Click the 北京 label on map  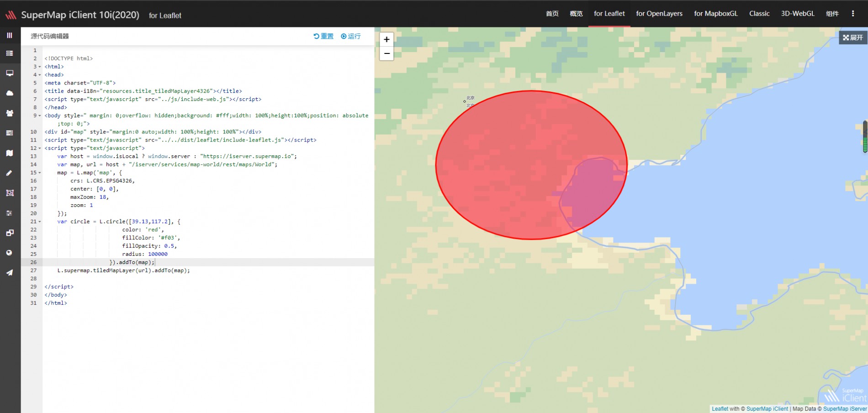point(470,98)
